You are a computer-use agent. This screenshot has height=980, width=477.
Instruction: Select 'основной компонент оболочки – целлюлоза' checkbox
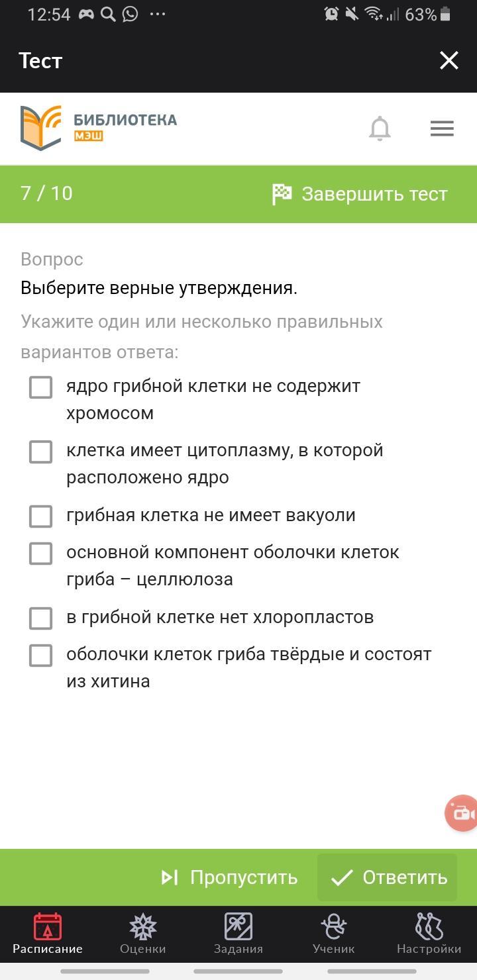click(41, 554)
